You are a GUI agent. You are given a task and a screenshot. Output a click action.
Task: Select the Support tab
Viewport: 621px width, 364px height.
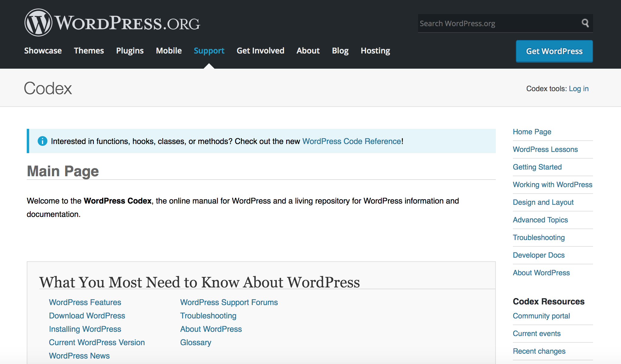(x=209, y=51)
